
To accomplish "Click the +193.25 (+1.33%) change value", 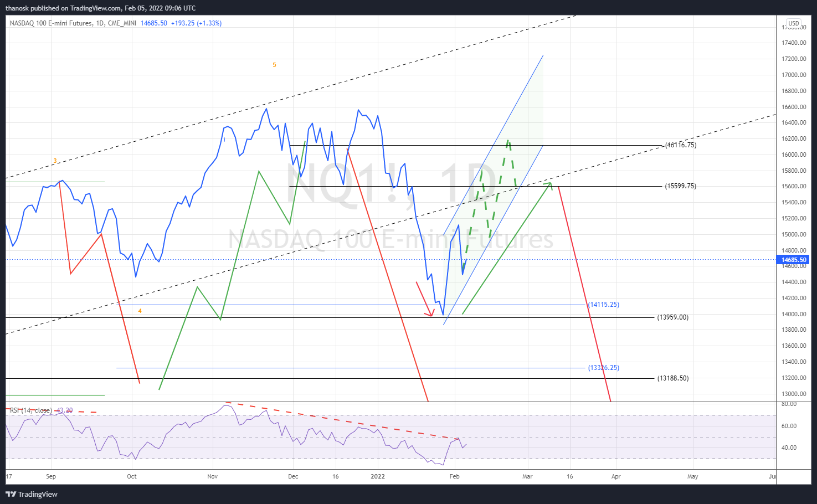I will click(196, 23).
